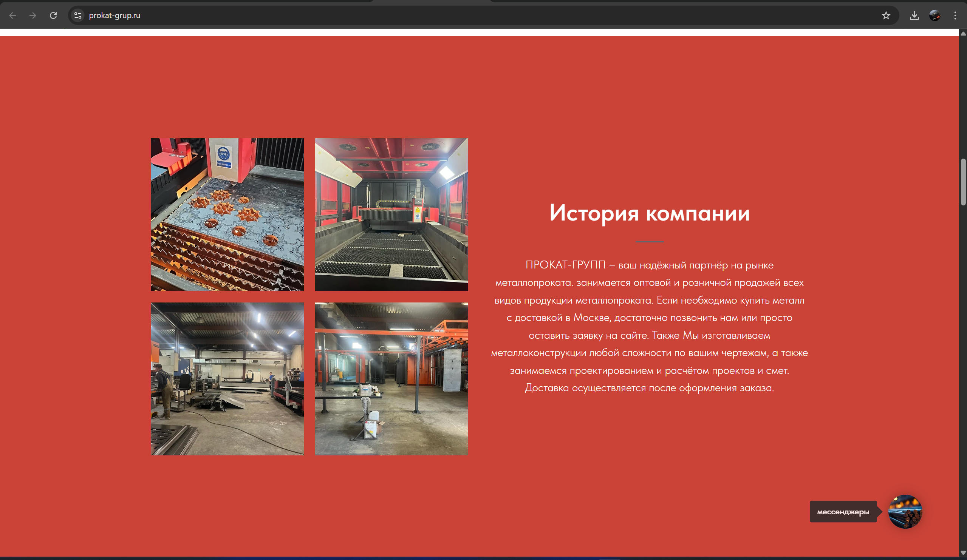Click the browser back arrow

click(x=13, y=15)
